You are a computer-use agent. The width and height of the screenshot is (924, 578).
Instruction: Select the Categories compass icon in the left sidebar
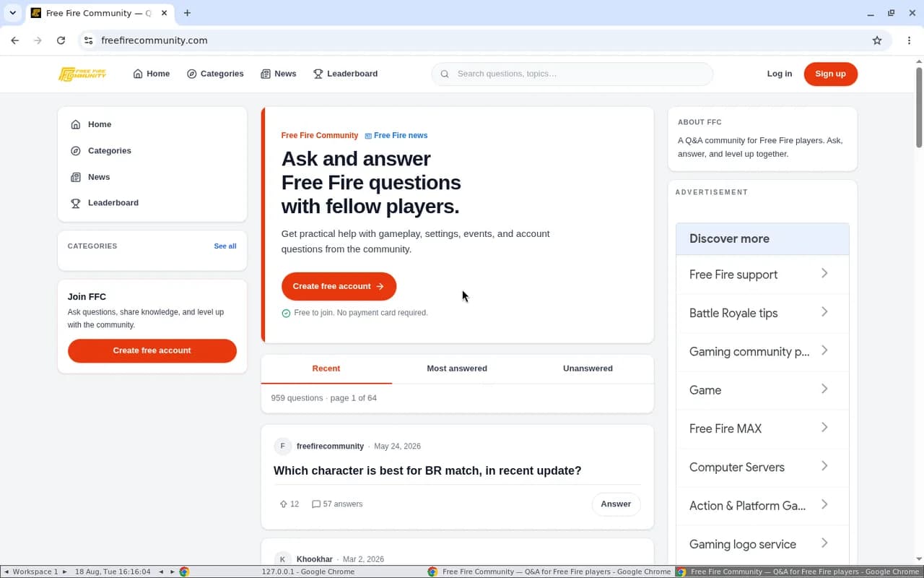(x=76, y=151)
